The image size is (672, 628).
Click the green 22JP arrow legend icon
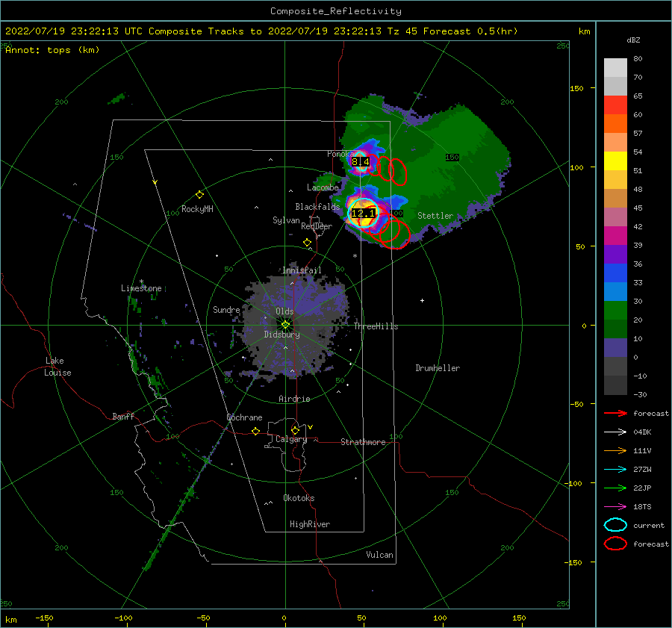tap(615, 488)
